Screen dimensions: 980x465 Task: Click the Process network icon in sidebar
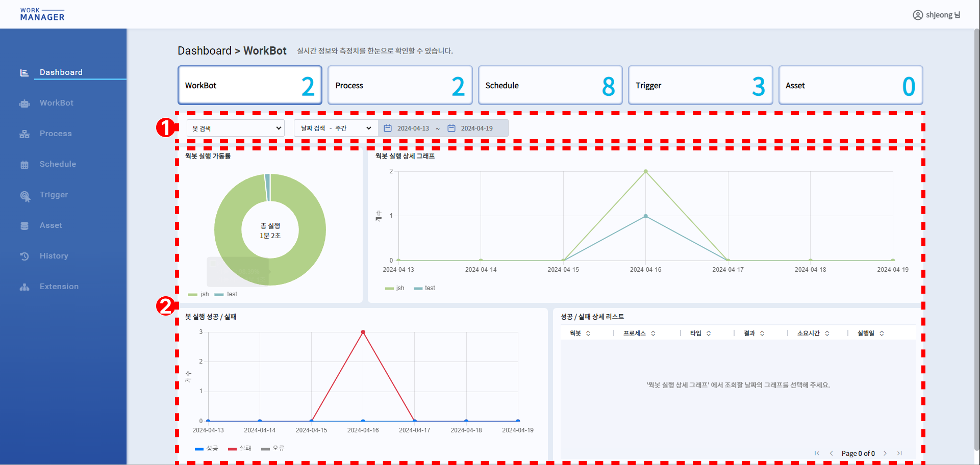coord(24,134)
